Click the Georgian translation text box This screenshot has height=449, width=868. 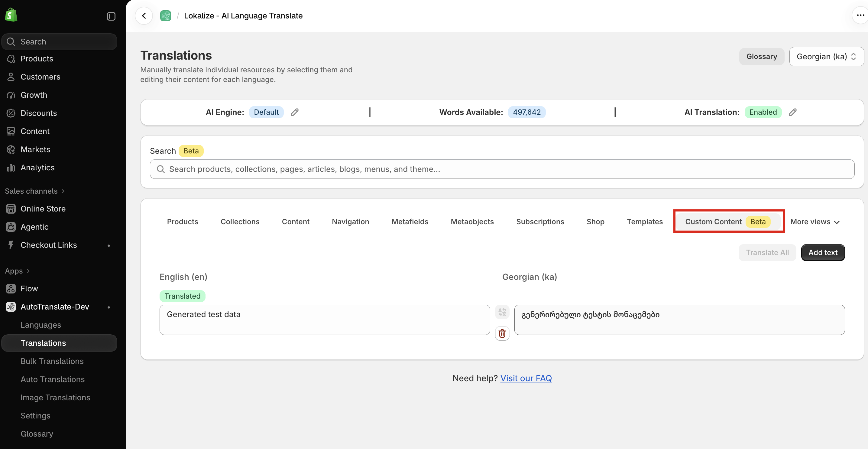[679, 320]
